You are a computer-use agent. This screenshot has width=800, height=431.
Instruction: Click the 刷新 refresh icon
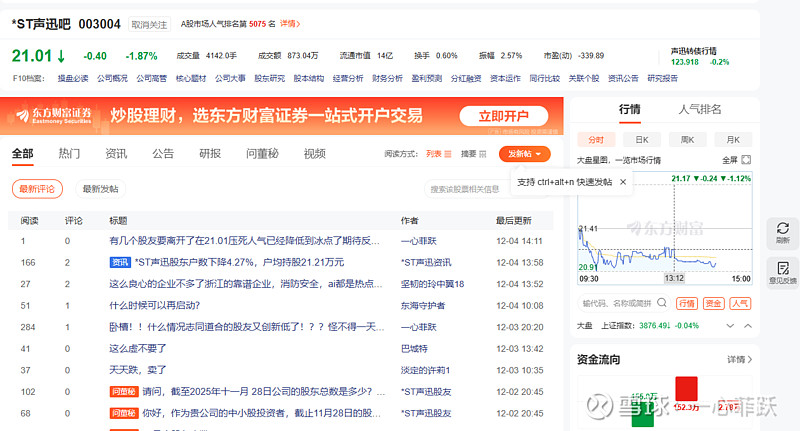(x=782, y=234)
